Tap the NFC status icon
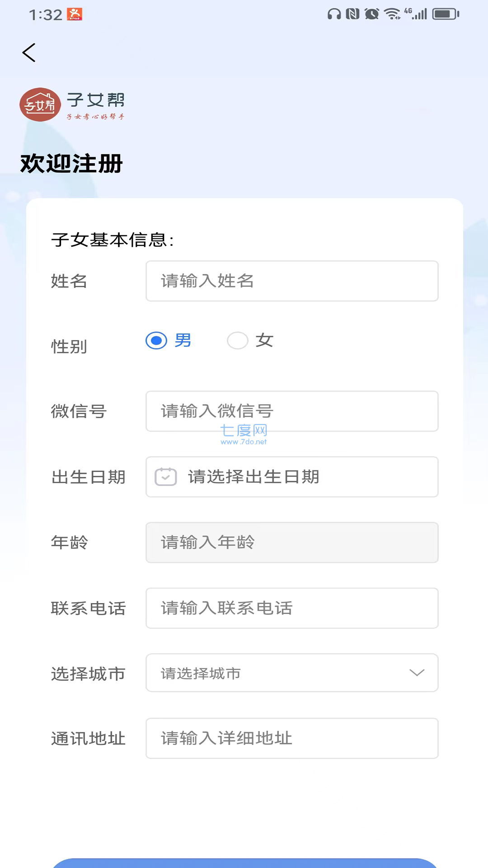488x868 pixels. click(353, 14)
